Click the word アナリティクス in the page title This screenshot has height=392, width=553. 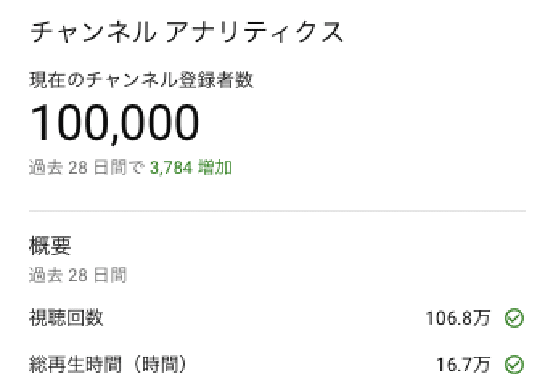[x=254, y=32]
